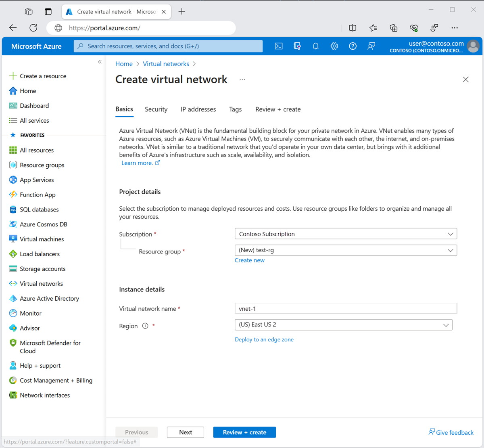Open the Deploy to an edge zone link
Image resolution: width=484 pixels, height=448 pixels.
(264, 339)
